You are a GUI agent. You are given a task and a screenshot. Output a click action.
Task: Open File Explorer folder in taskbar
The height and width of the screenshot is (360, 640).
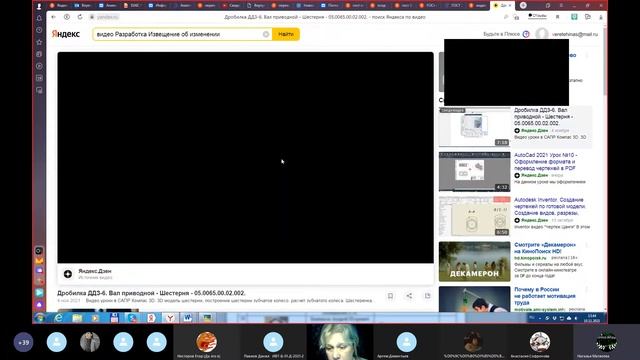(x=77, y=318)
